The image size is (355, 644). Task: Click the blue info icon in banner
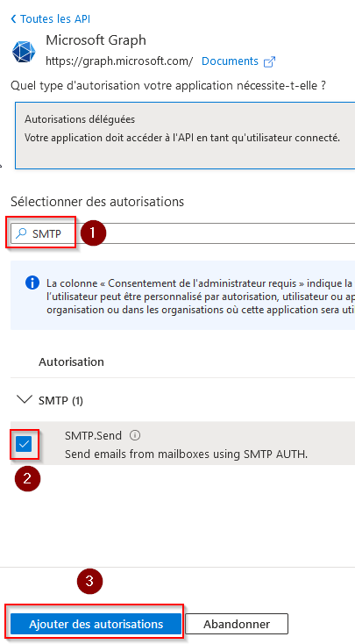[32, 283]
